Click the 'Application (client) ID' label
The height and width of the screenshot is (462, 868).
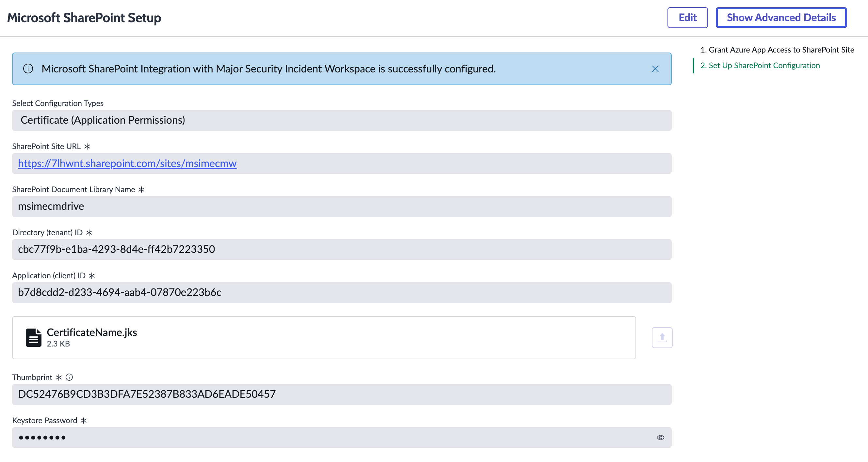pyautogui.click(x=49, y=276)
